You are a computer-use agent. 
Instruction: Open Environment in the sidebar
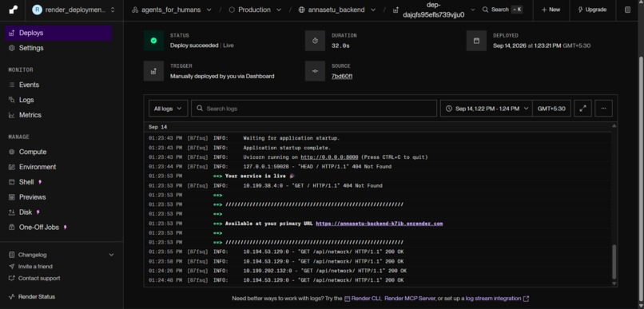pyautogui.click(x=58, y=167)
